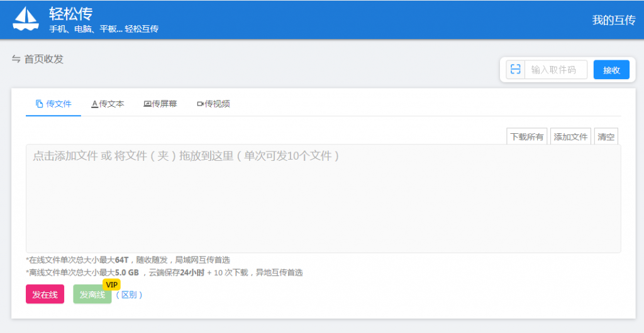Click the sailboat logo icon
Image resolution: width=644 pixels, height=333 pixels.
[26, 19]
